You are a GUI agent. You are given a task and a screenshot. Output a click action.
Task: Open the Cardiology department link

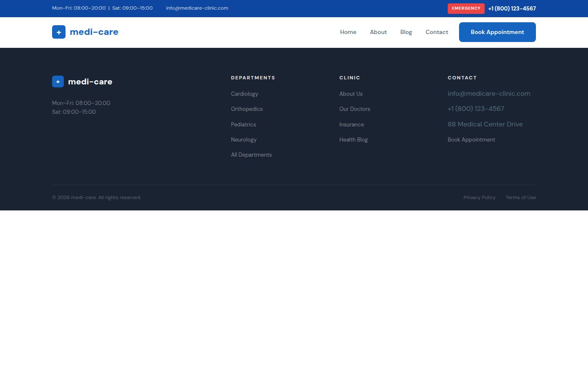[x=244, y=94]
